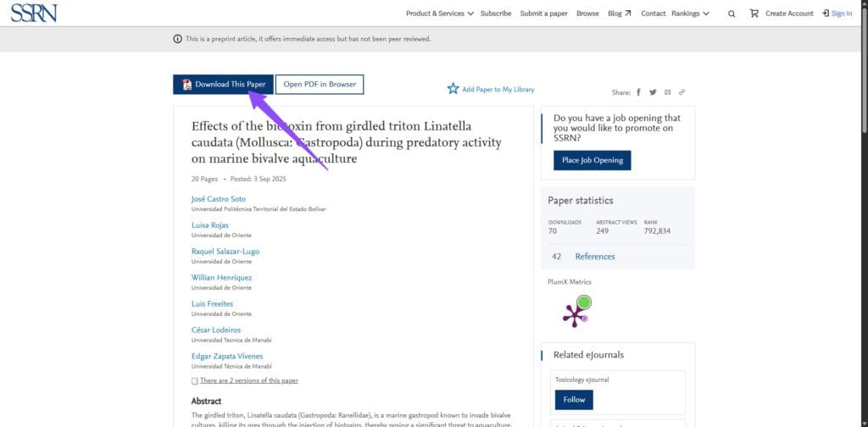Click the '20 Pages' text
Viewport: 868px width, 427px height.
click(x=205, y=180)
